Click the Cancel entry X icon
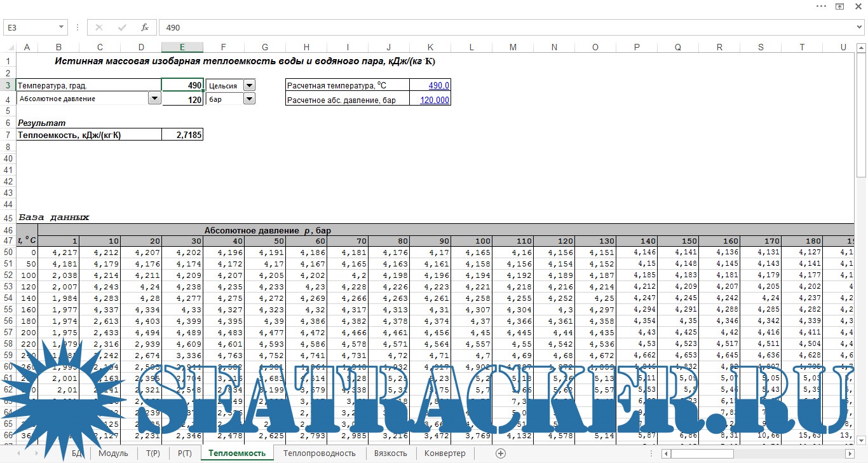The height and width of the screenshot is (463, 868). point(98,27)
